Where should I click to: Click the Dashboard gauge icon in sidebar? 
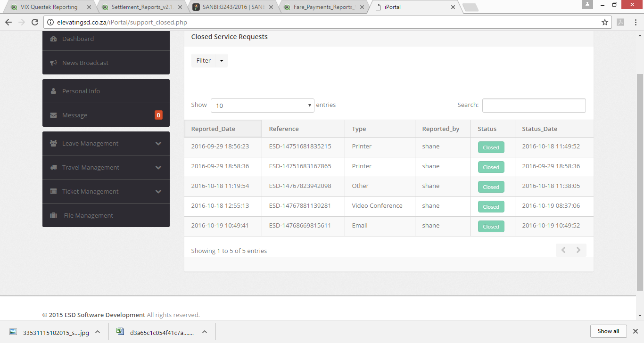[53, 39]
